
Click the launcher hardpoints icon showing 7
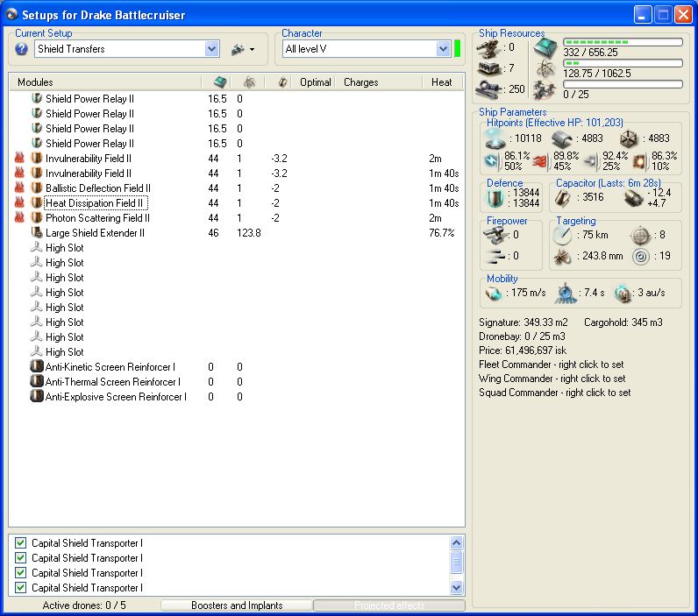(488, 68)
